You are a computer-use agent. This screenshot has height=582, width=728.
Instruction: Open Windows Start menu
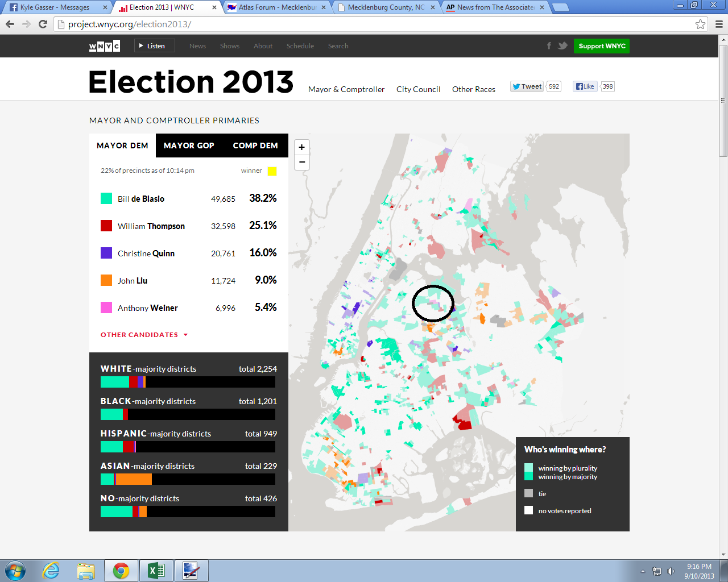pyautogui.click(x=15, y=571)
